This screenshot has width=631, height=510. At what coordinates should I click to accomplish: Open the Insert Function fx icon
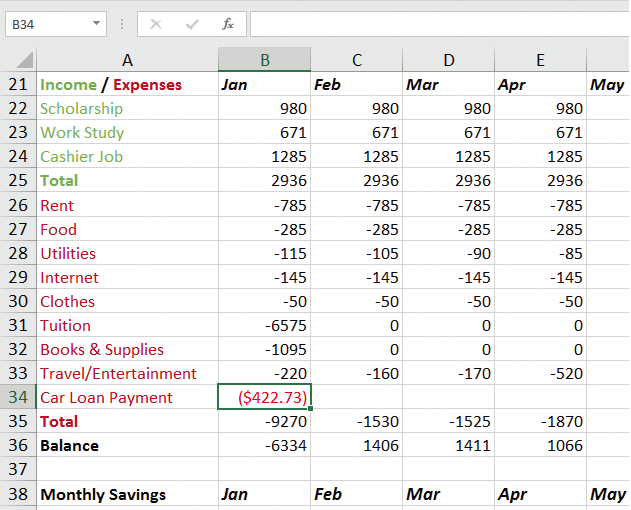pos(228,24)
